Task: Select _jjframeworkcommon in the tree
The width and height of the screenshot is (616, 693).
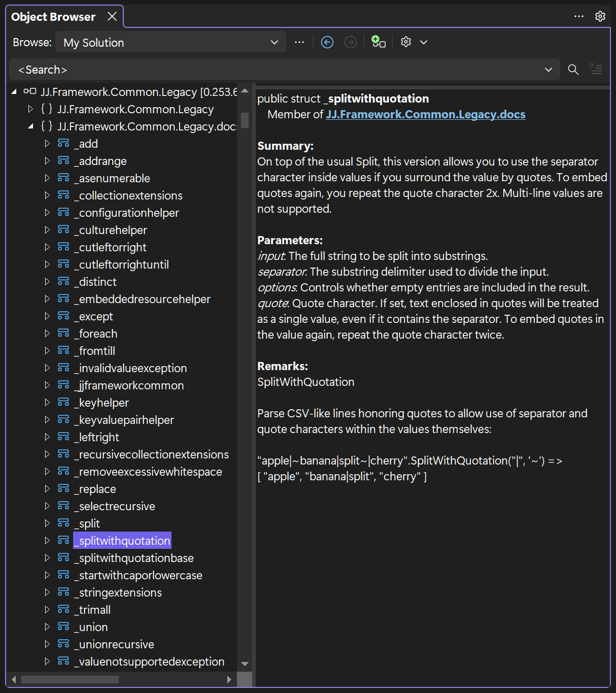Action: click(x=129, y=385)
